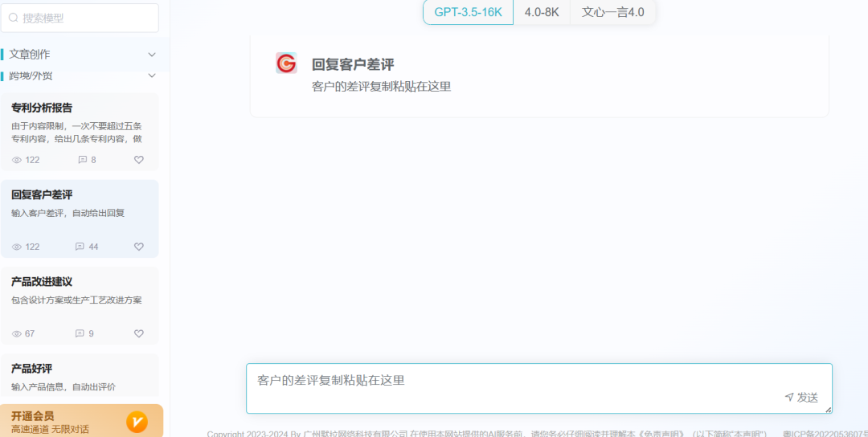Click the comment icon on 产品改进建议
Viewport: 868px width, 437px height.
[80, 333]
